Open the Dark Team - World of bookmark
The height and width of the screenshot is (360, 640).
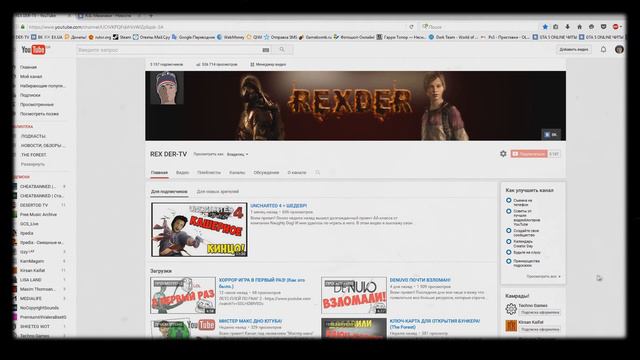click(x=453, y=37)
